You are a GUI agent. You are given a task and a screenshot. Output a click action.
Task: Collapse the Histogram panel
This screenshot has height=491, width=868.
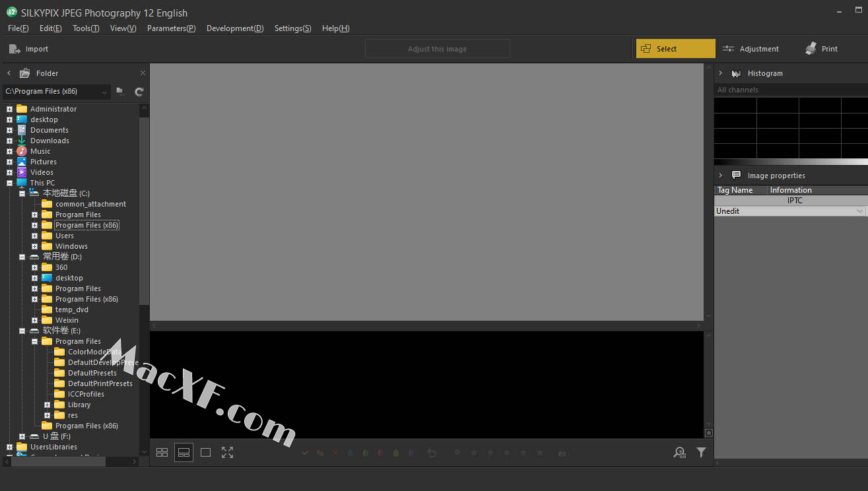coord(720,73)
